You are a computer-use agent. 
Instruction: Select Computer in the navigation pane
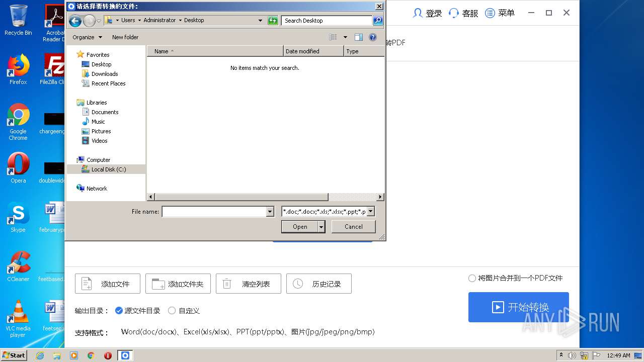click(98, 160)
